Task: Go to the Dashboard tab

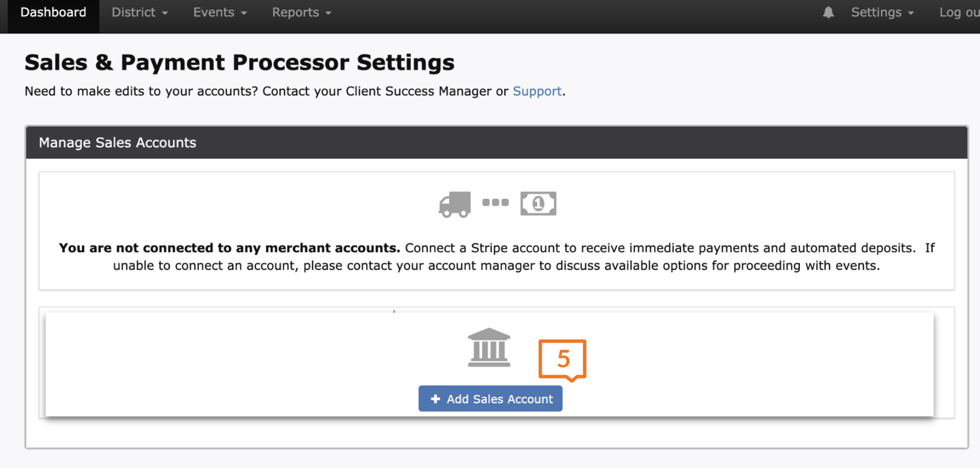Action: (x=53, y=12)
